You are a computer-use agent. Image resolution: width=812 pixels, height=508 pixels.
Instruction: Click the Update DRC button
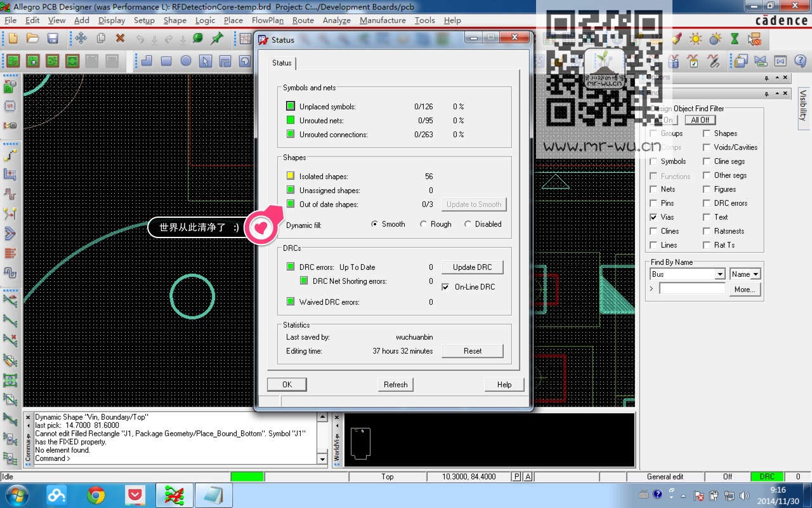tap(473, 267)
